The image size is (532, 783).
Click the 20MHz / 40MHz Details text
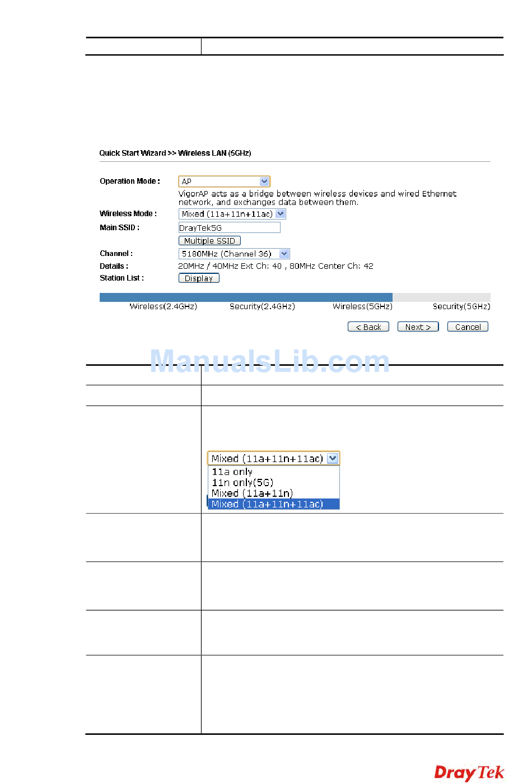point(276,266)
